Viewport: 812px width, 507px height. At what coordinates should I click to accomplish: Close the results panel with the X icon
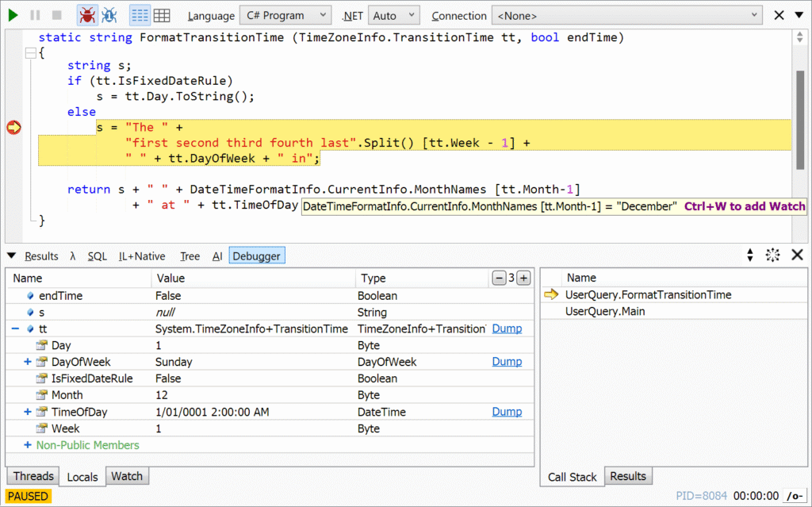[797, 255]
